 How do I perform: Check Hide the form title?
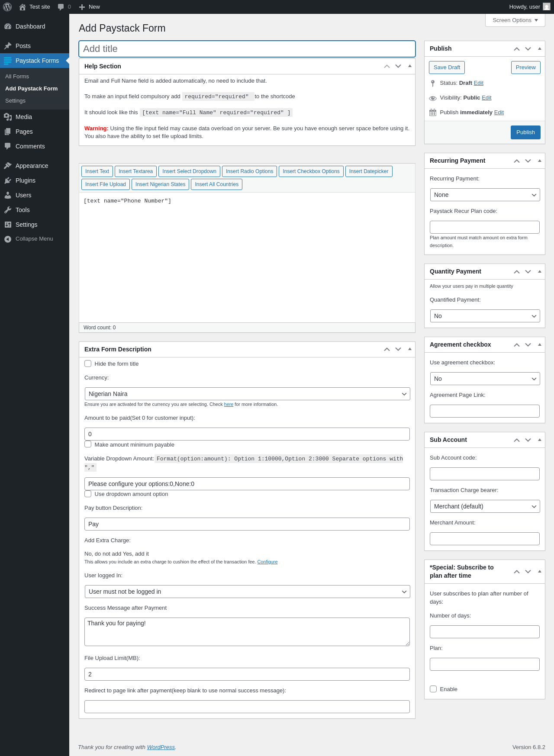pyautogui.click(x=88, y=364)
